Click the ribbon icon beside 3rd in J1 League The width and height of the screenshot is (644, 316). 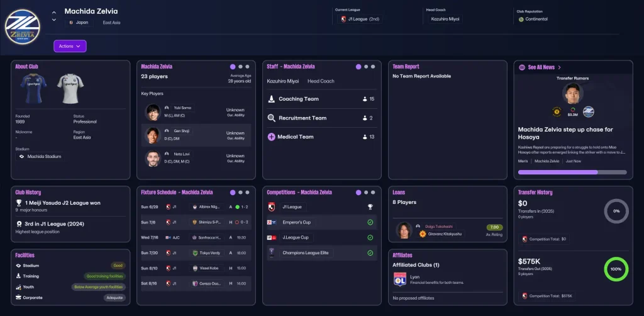point(18,224)
